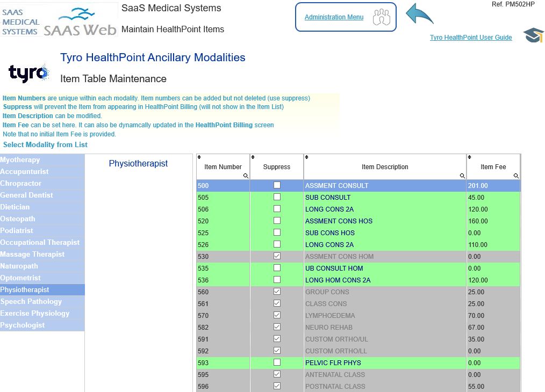
Task: Toggle Suppress checkbox for item 505
Action: (x=277, y=197)
